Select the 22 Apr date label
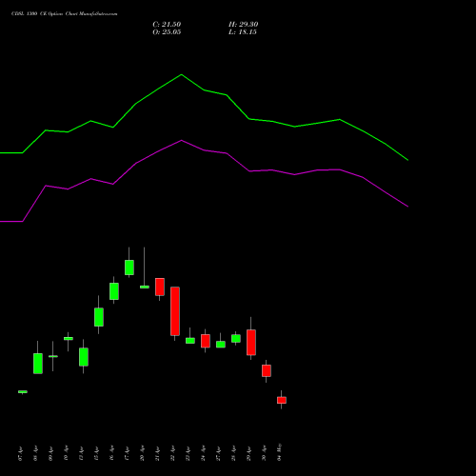 tap(173, 454)
